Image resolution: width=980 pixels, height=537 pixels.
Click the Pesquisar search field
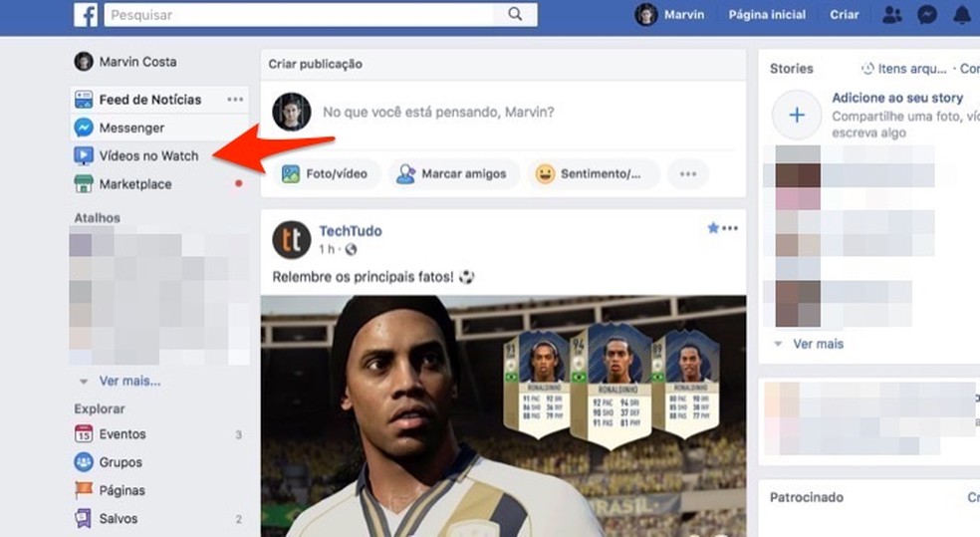coord(299,14)
